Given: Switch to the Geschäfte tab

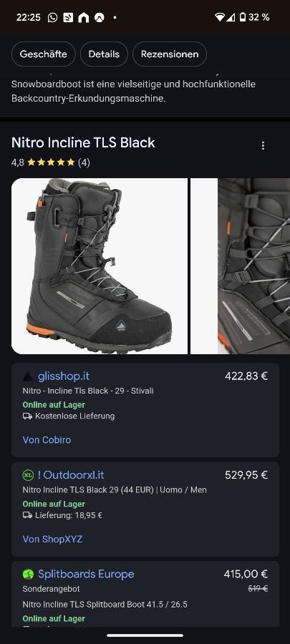Looking at the screenshot, I should pyautogui.click(x=44, y=54).
